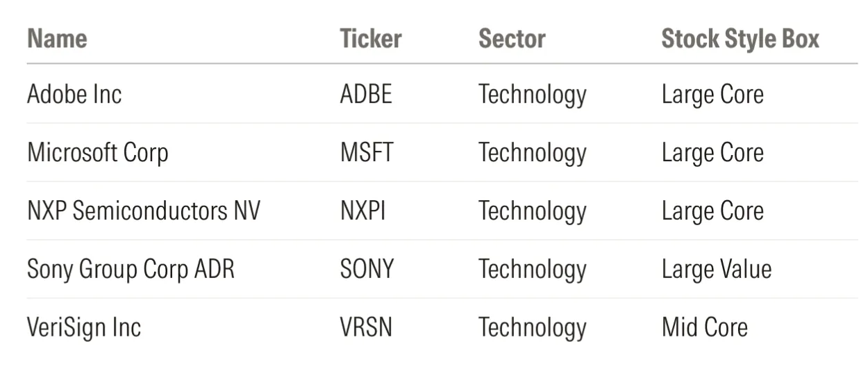Sort by the Ticker column header

370,39
